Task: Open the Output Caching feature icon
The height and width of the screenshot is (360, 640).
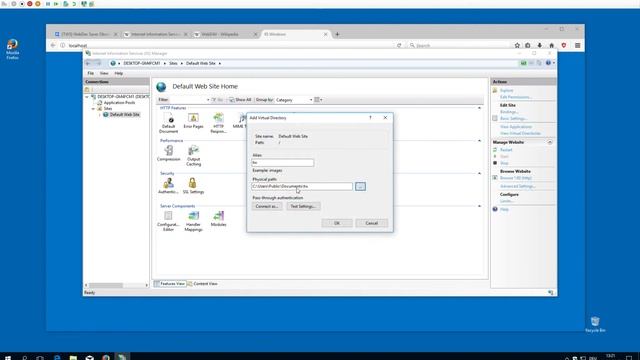Action: click(193, 156)
